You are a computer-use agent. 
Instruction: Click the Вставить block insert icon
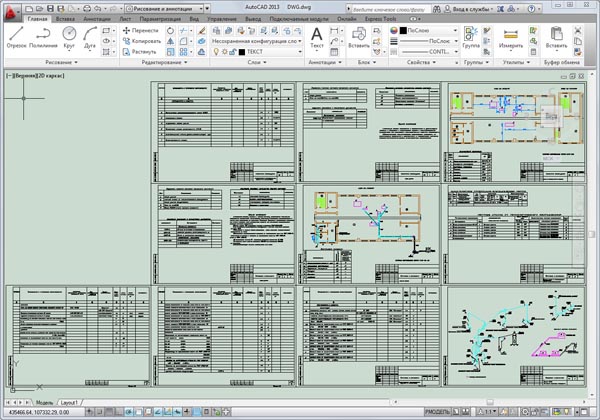(x=359, y=37)
